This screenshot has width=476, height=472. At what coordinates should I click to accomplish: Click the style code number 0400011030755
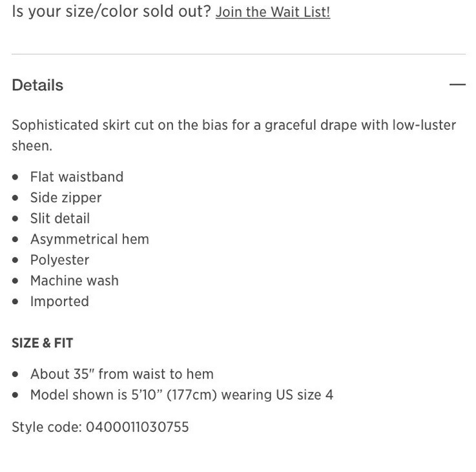point(138,427)
